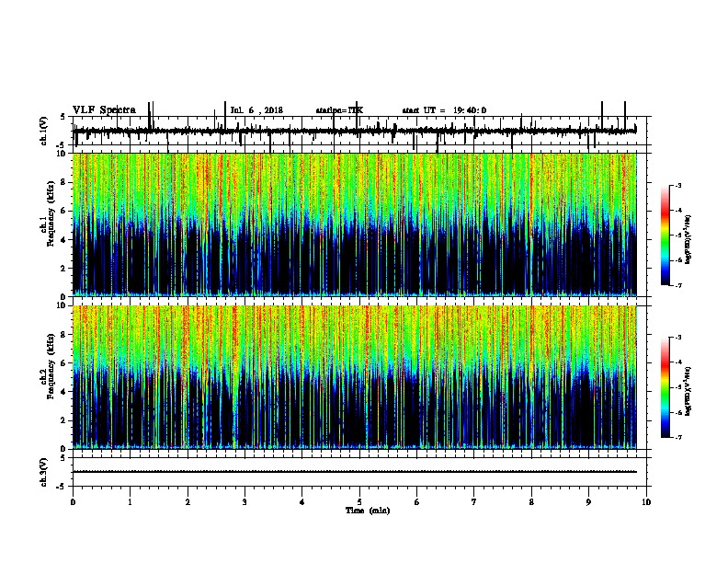Click the "VLF Spectra" plot title

click(104, 110)
